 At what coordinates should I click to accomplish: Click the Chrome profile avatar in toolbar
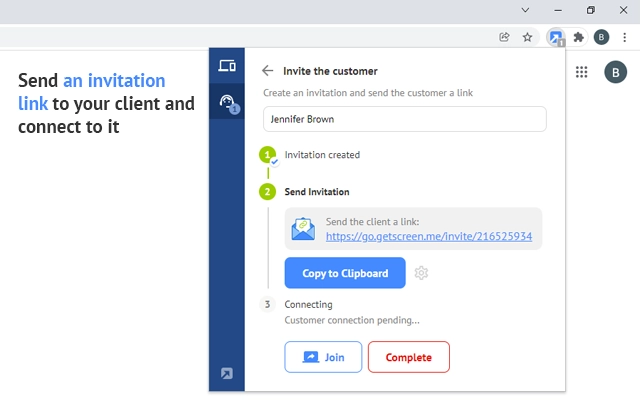tap(601, 37)
